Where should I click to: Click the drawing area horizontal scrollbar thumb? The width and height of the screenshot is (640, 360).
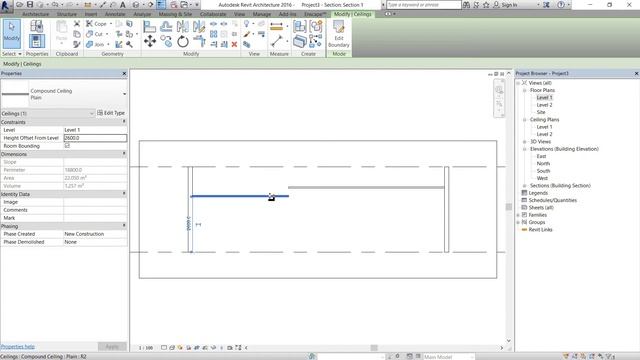click(x=374, y=348)
